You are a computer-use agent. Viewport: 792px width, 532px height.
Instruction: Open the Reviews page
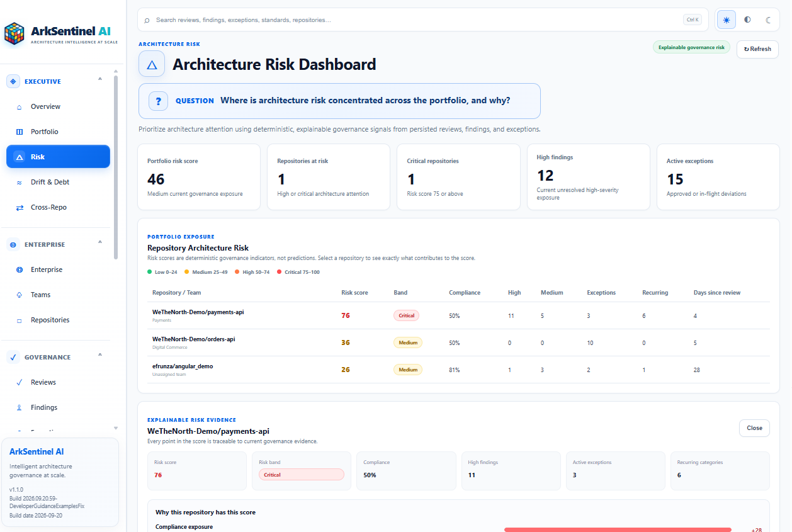[58, 382]
